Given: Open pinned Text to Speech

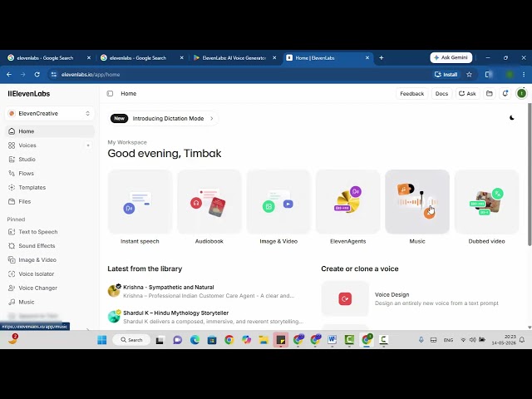Looking at the screenshot, I should pyautogui.click(x=50, y=232).
